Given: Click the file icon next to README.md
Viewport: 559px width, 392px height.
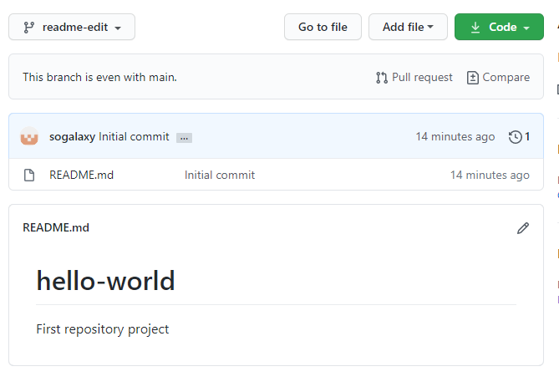Looking at the screenshot, I should tap(29, 176).
